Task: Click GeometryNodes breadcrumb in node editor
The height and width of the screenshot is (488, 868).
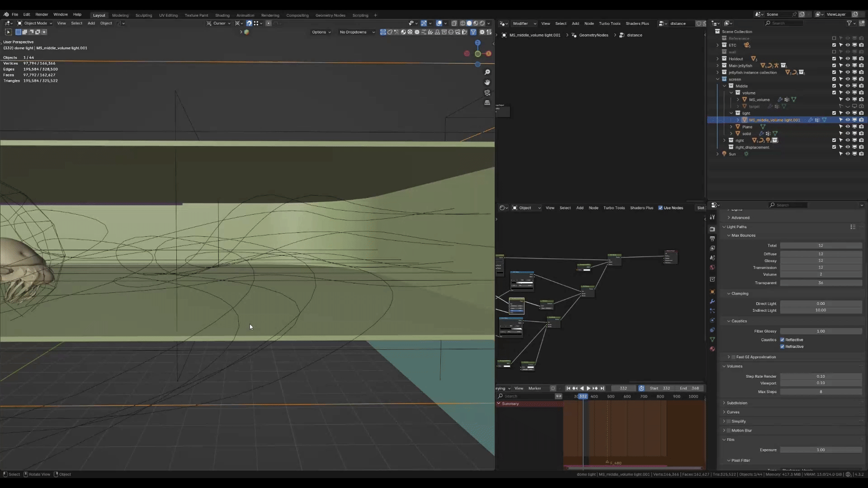Action: pyautogui.click(x=593, y=35)
